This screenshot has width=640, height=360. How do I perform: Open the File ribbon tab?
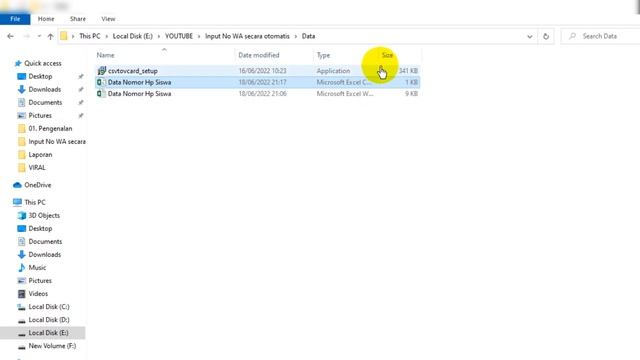[x=15, y=19]
